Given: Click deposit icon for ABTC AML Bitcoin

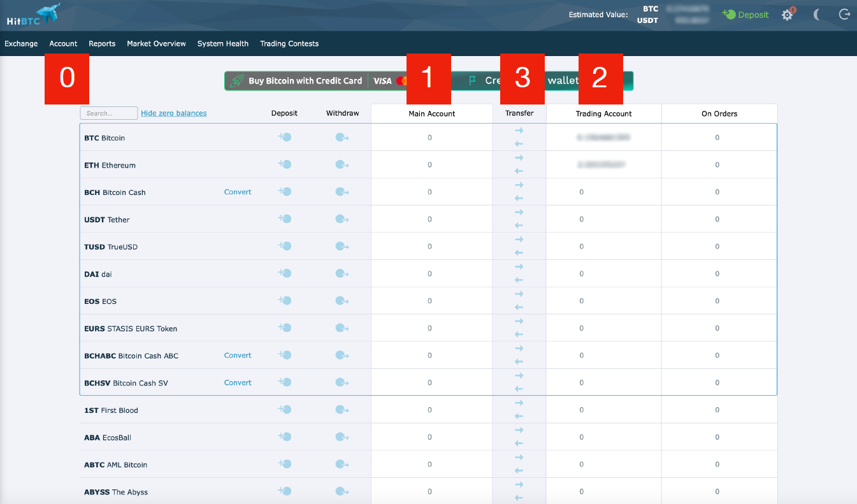Looking at the screenshot, I should [x=285, y=464].
